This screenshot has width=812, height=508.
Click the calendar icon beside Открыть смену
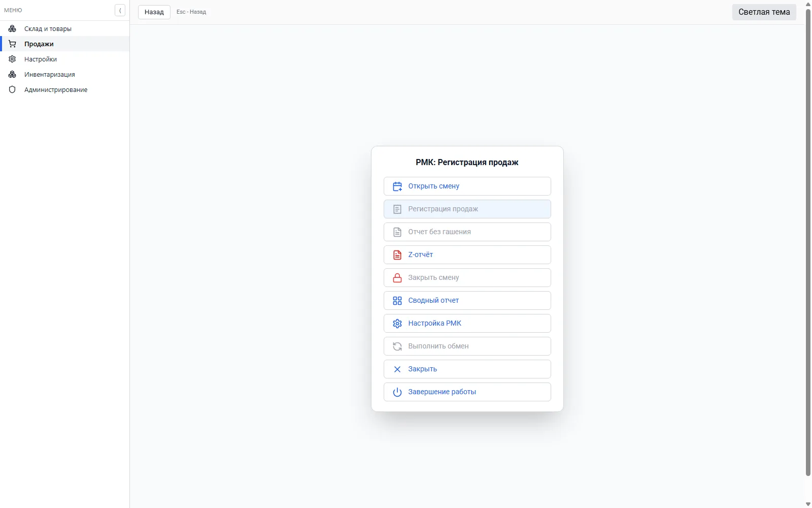[x=397, y=186]
